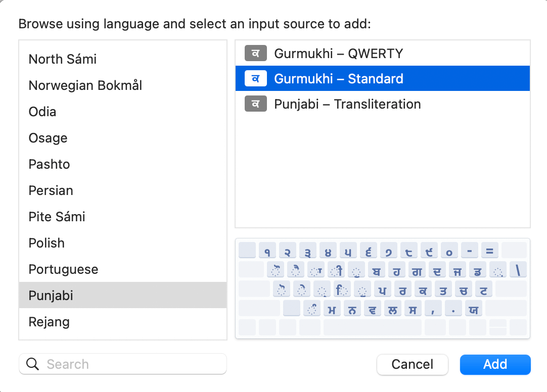This screenshot has height=392, width=547.
Task: Focus the Search input field
Action: (x=131, y=364)
